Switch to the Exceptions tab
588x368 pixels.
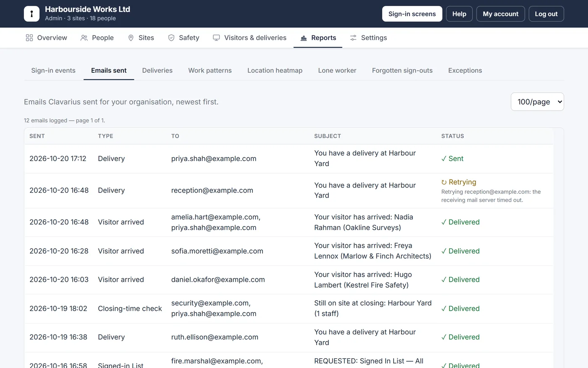[x=465, y=71]
